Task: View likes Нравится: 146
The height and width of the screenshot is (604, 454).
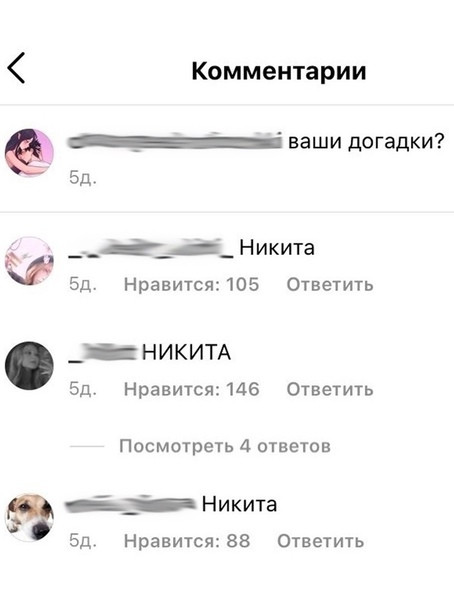Action: [191, 389]
